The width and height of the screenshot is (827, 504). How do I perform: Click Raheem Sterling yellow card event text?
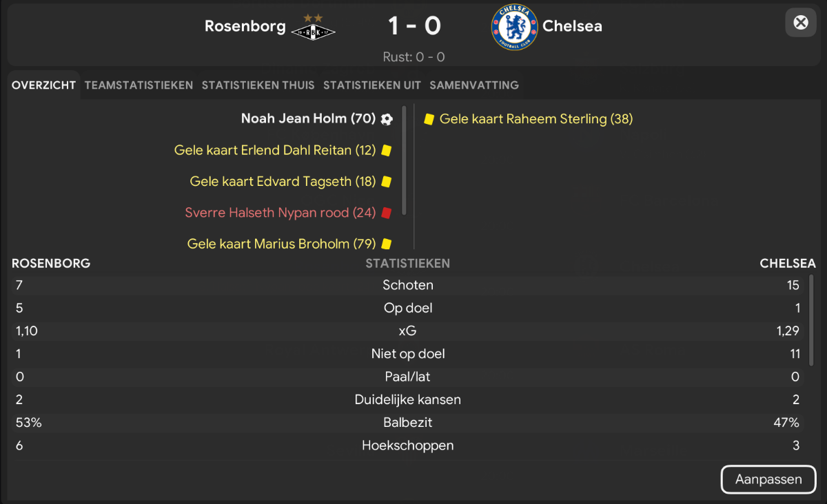pos(536,119)
